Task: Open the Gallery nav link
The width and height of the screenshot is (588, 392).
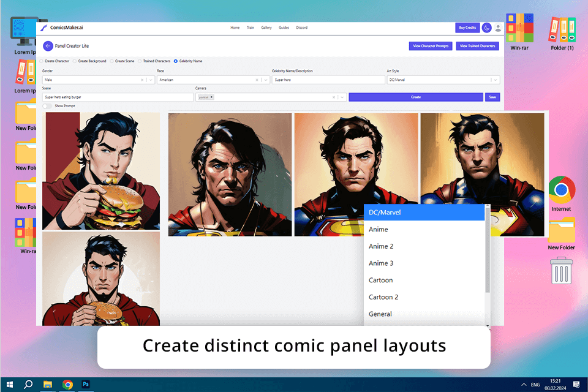Action: (x=266, y=28)
